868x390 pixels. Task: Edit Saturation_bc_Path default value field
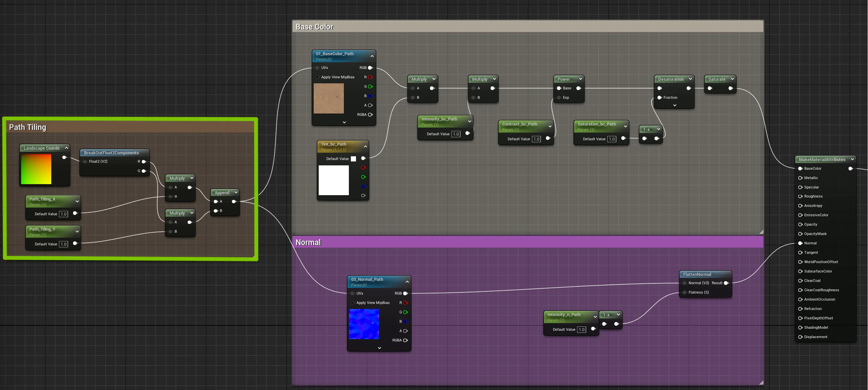tap(612, 139)
